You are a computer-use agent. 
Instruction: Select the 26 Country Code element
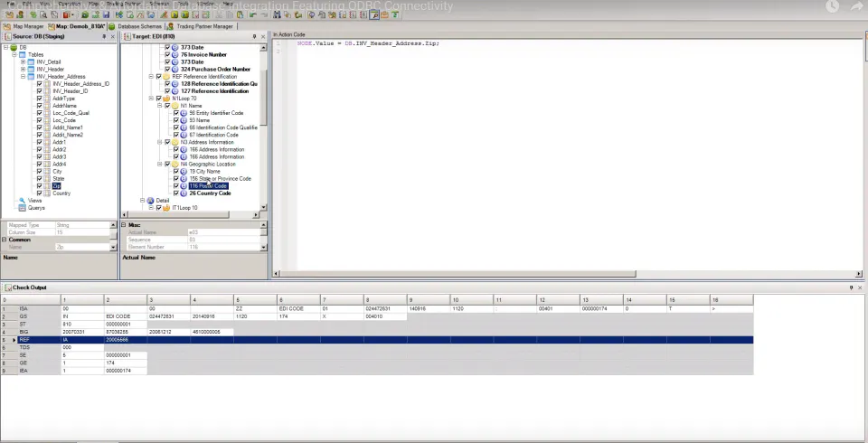click(210, 193)
